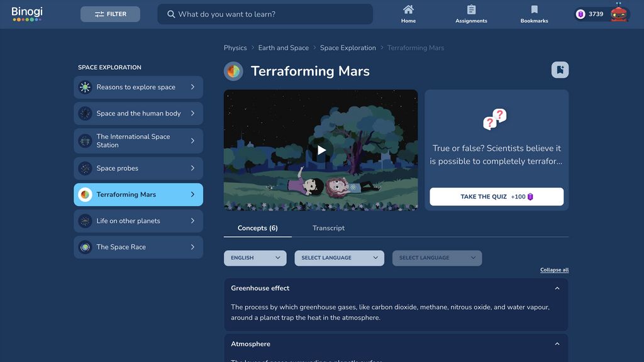644x362 pixels.
Task: Click the Reasons to explore space icon
Action: (85, 87)
